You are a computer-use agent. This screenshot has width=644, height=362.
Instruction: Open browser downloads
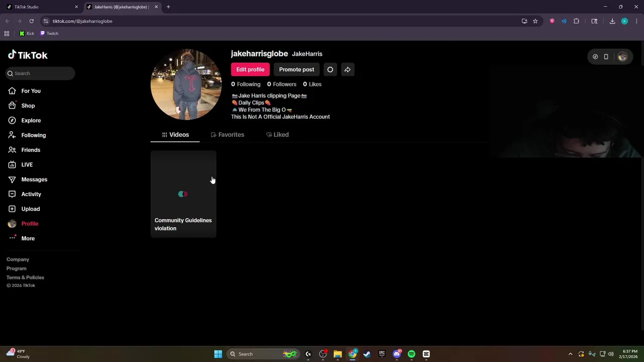(612, 21)
